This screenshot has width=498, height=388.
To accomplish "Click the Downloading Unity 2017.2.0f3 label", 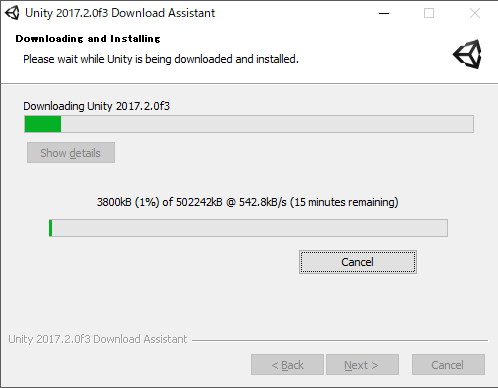I will (x=96, y=106).
